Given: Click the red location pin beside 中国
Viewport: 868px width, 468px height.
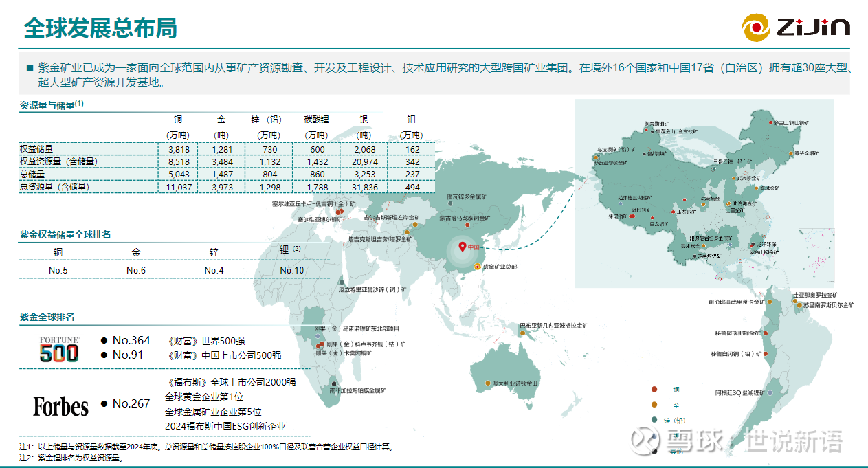Looking at the screenshot, I should (x=462, y=245).
